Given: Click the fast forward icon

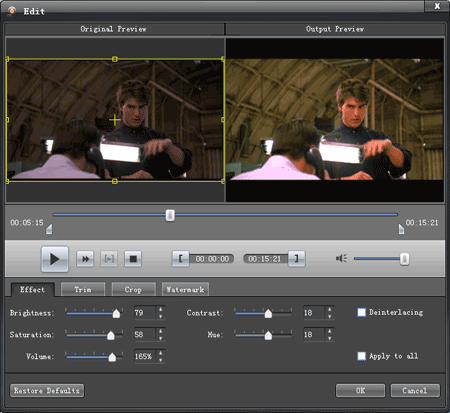Looking at the screenshot, I should [85, 259].
